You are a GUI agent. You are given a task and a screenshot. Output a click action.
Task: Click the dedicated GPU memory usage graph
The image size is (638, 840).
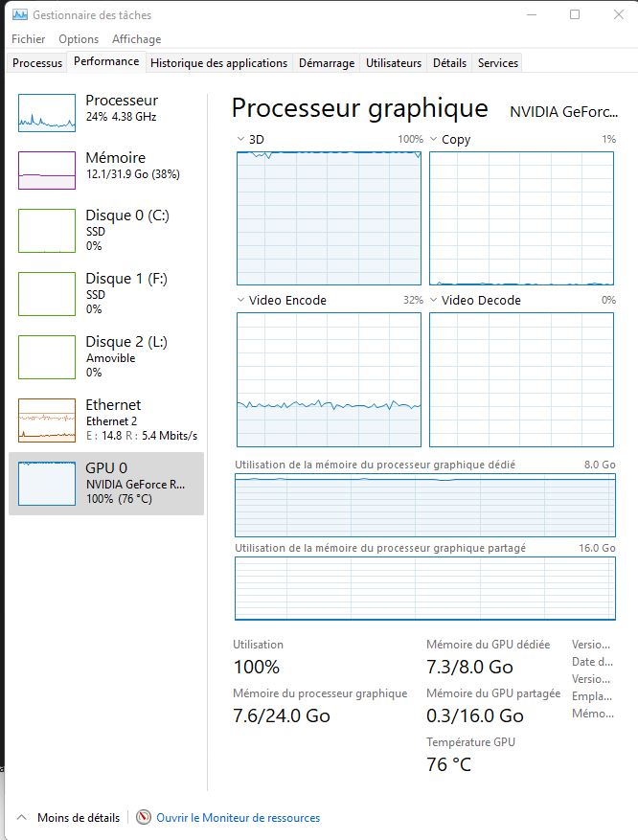click(x=424, y=506)
